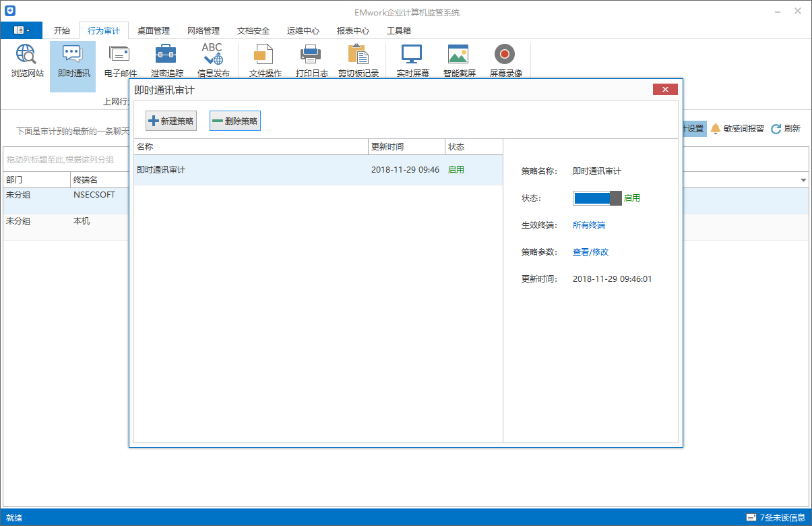The height and width of the screenshot is (526, 812).
Task: Select the 电子邮件 email audit icon
Action: [120, 61]
